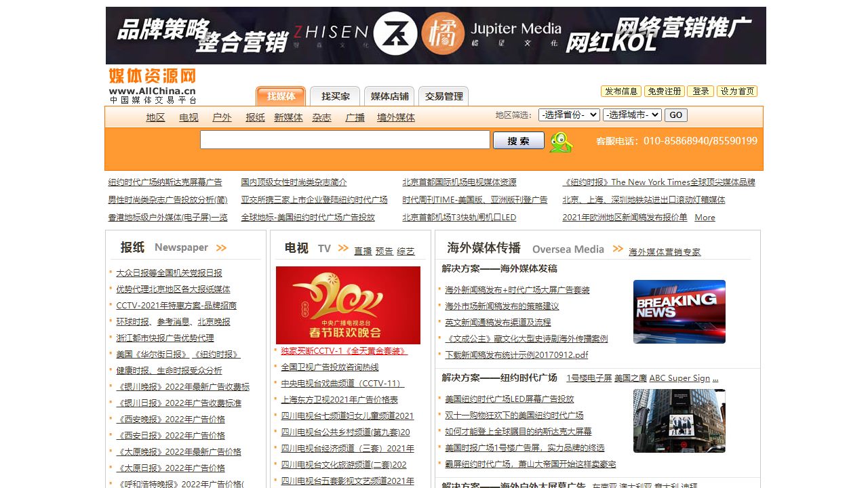Click the Breaking News thumbnail image

pos(679,312)
